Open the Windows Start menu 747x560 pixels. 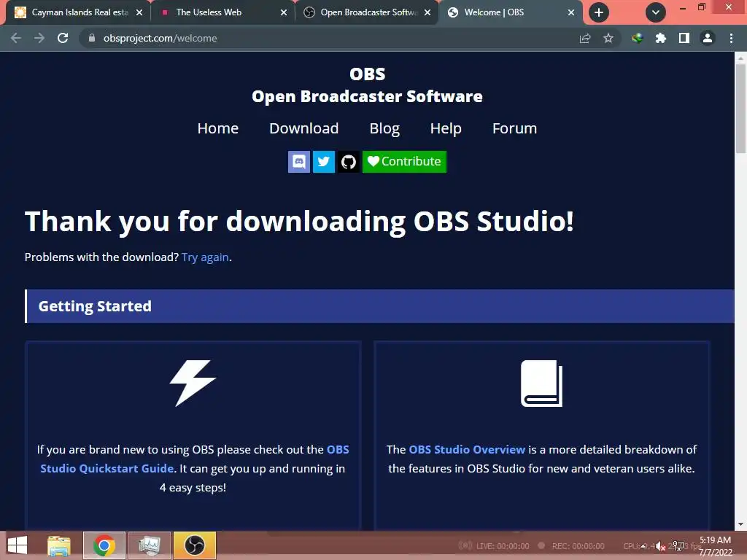(18, 545)
